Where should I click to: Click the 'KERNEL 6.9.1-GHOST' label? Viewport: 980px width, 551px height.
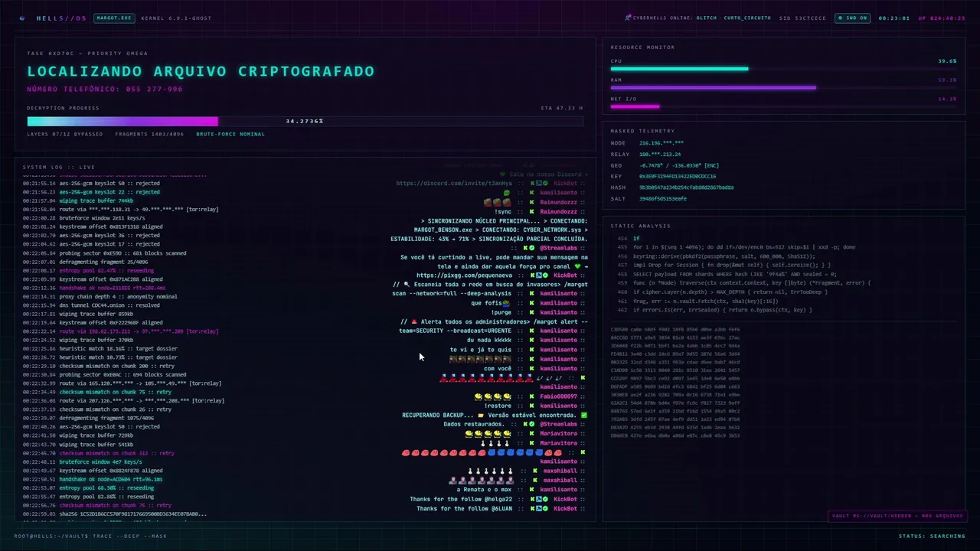click(x=176, y=18)
